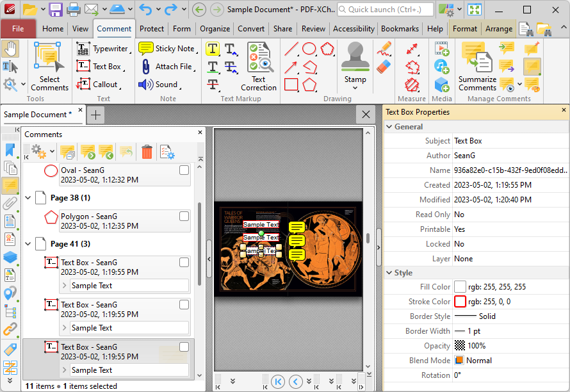Image resolution: width=570 pixels, height=392 pixels.
Task: Pick the Distance measure tool
Action: pyautogui.click(x=412, y=49)
